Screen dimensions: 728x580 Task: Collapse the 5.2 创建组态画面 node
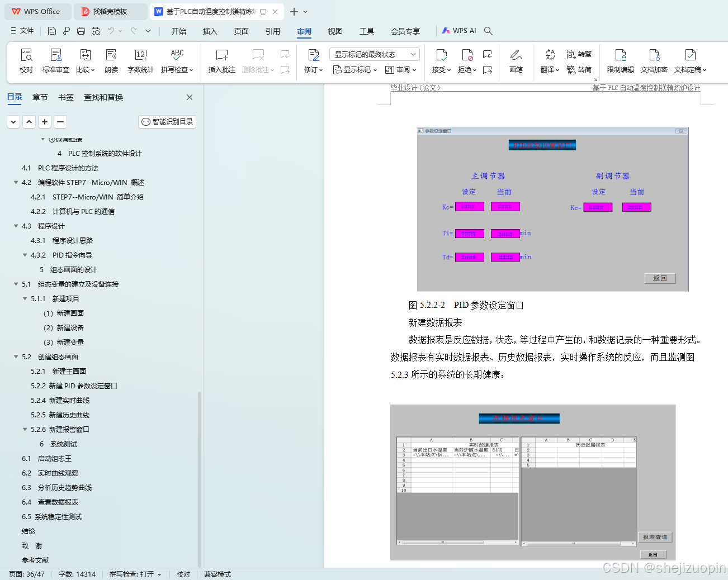pyautogui.click(x=16, y=356)
